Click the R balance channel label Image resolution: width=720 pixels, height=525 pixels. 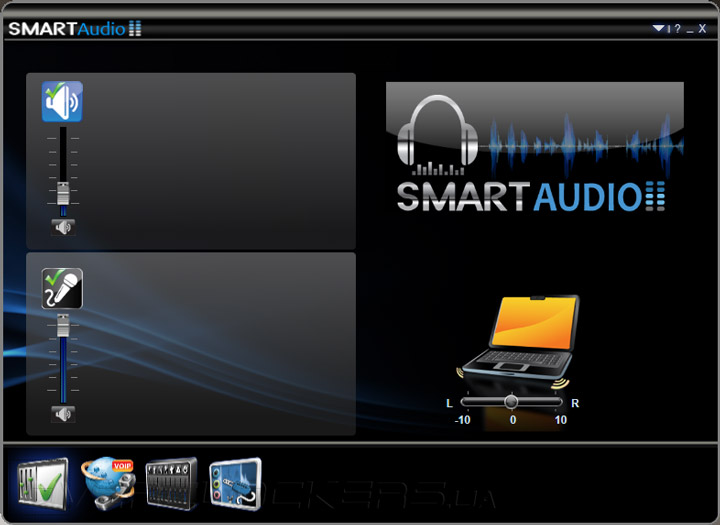pyautogui.click(x=575, y=403)
